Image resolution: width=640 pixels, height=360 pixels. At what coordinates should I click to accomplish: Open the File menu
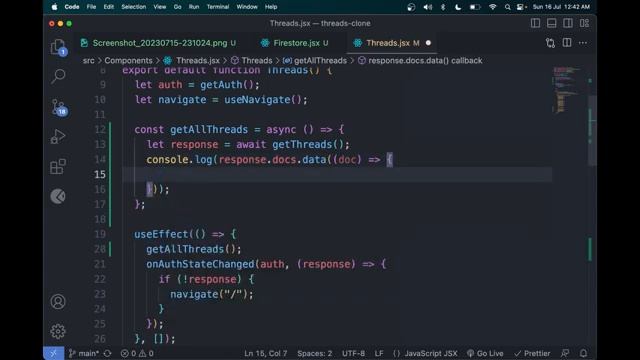91,7
